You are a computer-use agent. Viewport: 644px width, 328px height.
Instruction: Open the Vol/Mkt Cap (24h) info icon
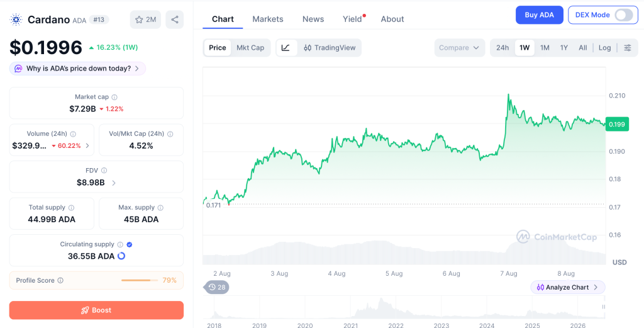tap(170, 134)
